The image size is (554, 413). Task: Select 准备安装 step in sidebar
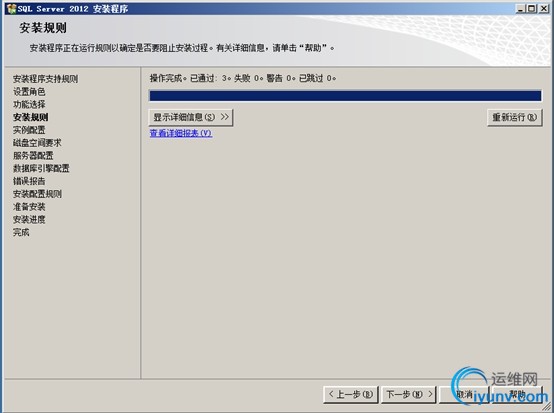pos(29,207)
